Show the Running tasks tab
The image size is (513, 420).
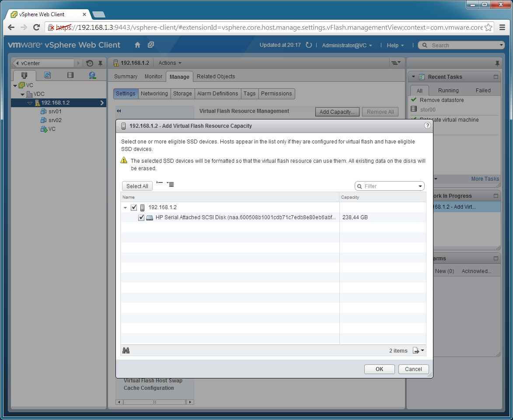pos(448,91)
